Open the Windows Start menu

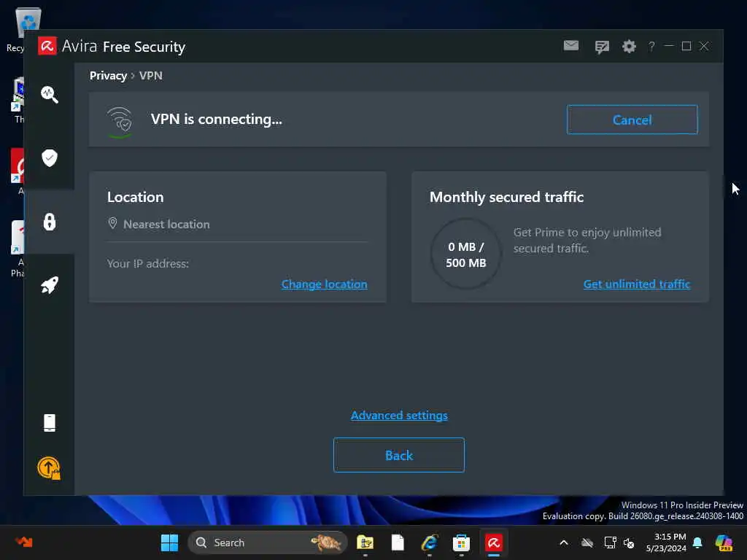169,542
